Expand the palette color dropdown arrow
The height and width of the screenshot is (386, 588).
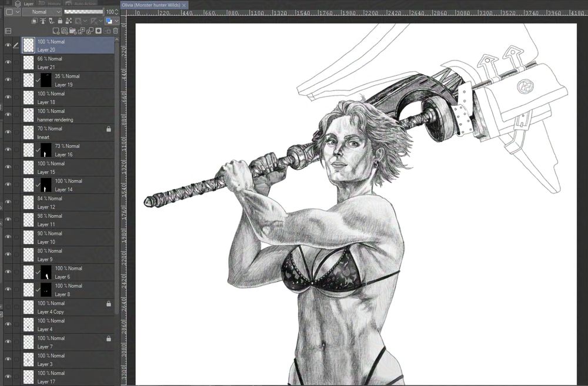18,12
